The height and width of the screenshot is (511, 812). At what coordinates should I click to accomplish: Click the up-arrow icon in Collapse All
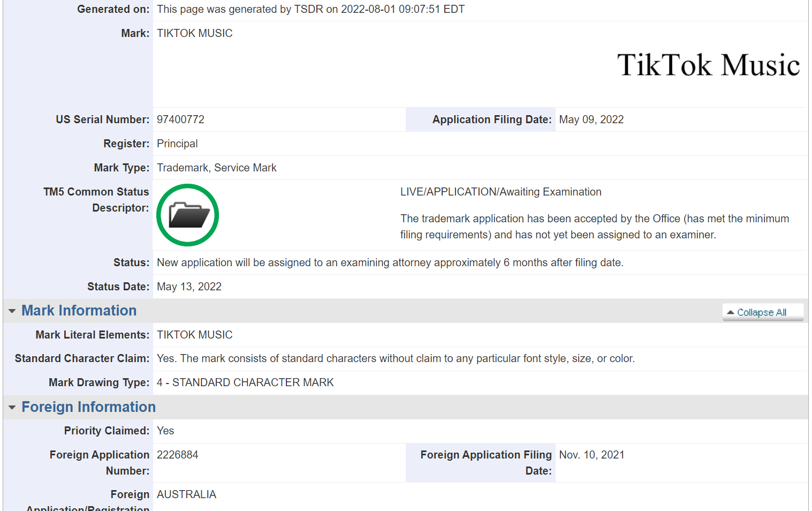tap(730, 312)
